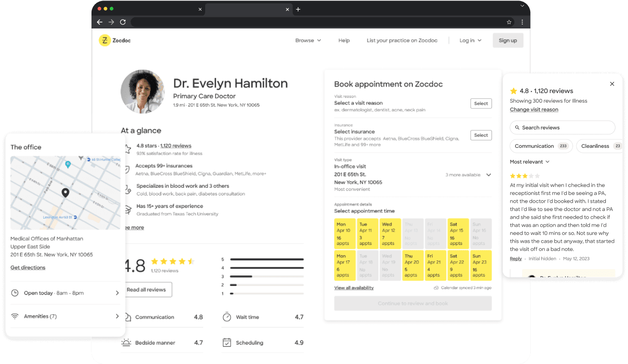Click the office map thumbnail
Viewport: 628px width, 364px height.
tap(65, 193)
